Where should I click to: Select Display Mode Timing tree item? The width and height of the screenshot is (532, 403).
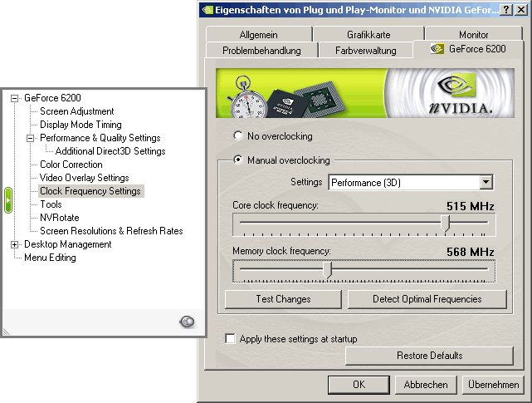pos(81,125)
